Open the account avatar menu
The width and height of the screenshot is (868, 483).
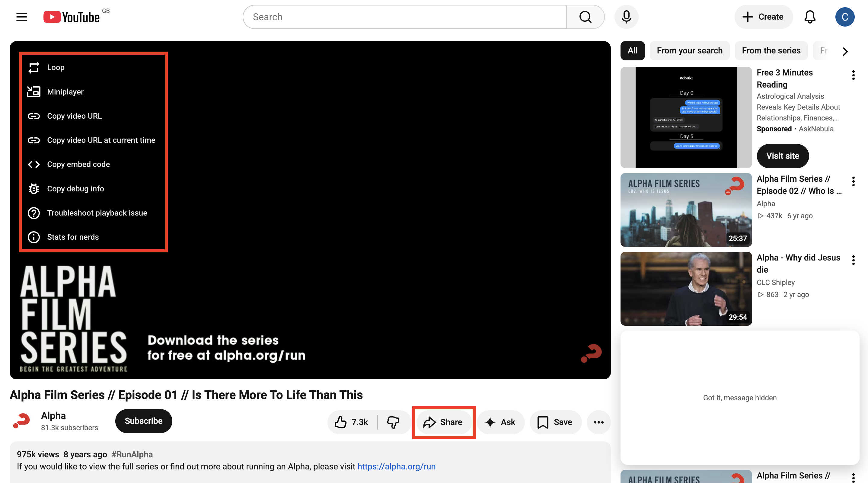click(845, 17)
